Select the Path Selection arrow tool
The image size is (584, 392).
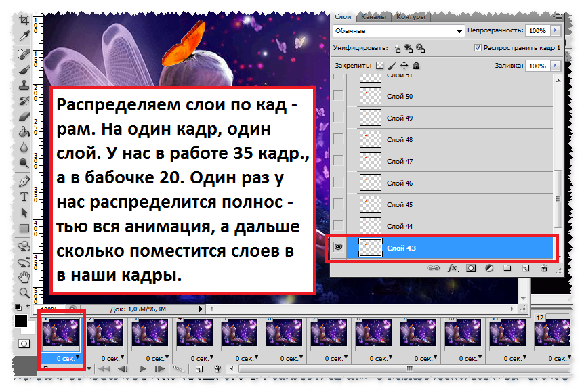24,212
